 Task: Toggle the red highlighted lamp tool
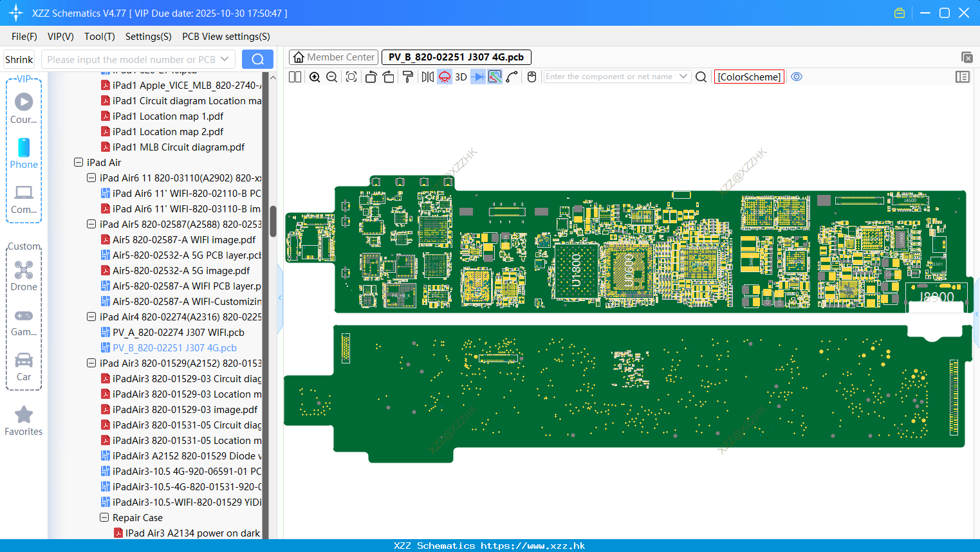click(x=445, y=77)
